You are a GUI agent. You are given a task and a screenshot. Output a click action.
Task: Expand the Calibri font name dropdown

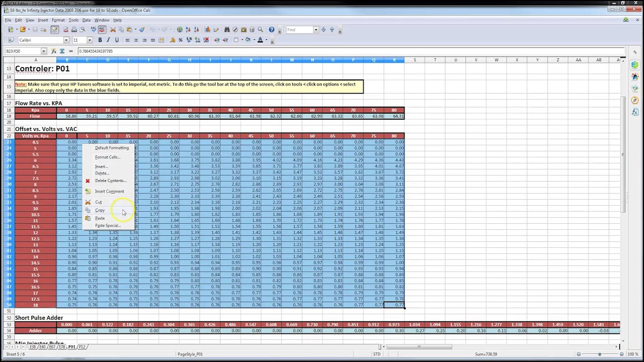click(66, 40)
